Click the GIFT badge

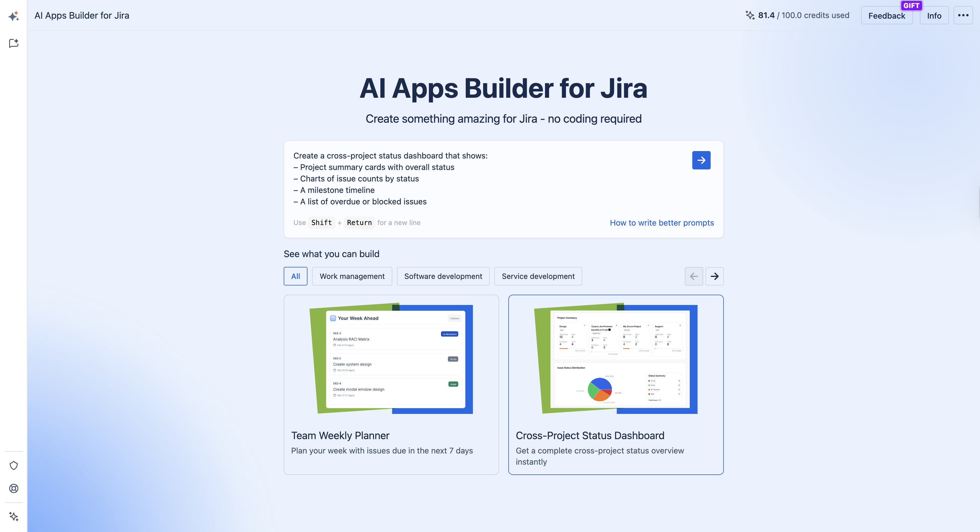click(911, 5)
